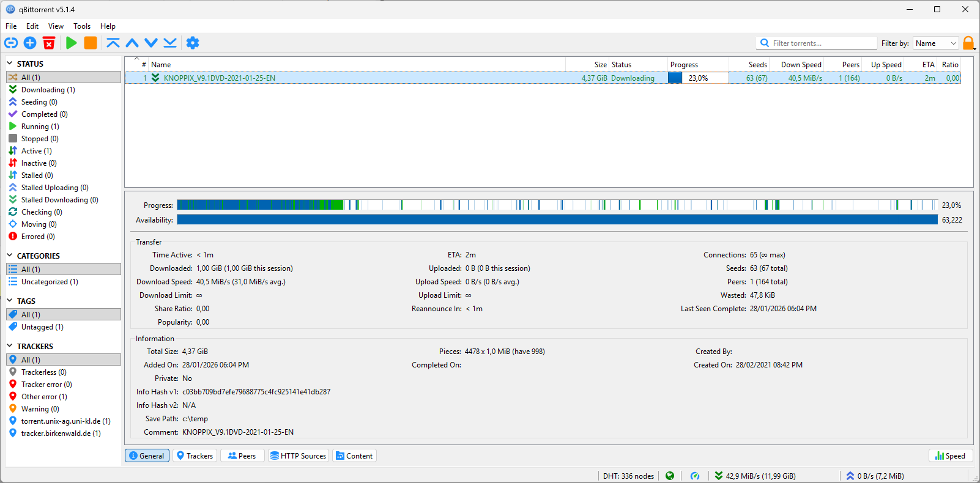Open Options with the blue gear icon
The width and height of the screenshot is (980, 483).
pos(193,43)
